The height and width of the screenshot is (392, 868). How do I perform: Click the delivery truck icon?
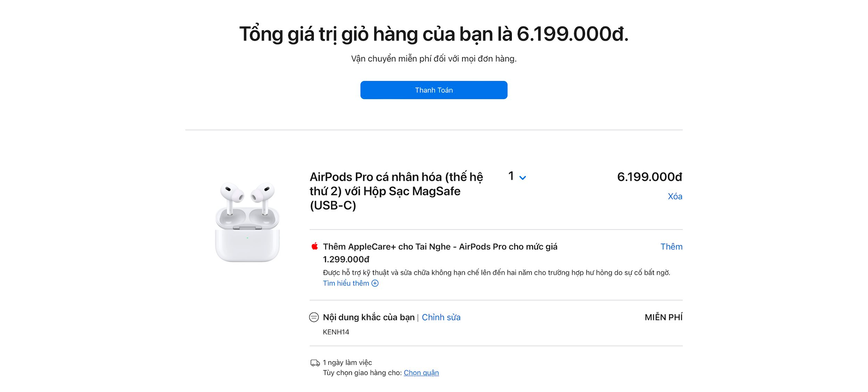tap(315, 362)
